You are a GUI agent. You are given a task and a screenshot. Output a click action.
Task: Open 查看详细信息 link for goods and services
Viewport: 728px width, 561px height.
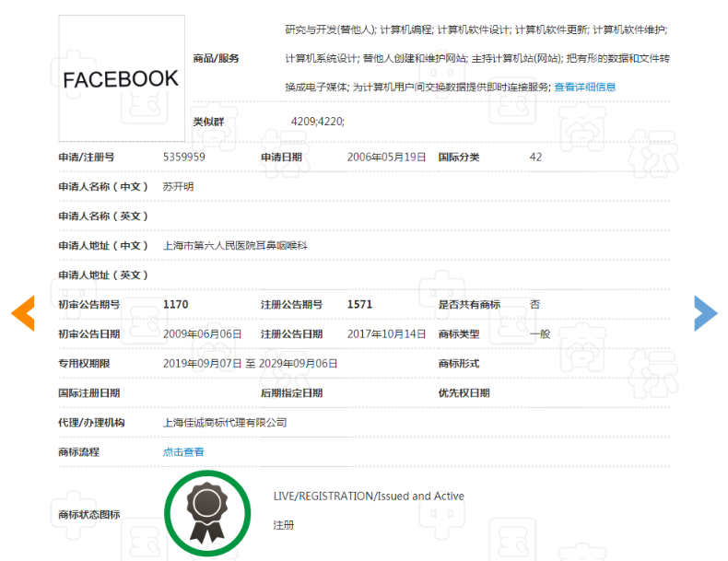(584, 87)
